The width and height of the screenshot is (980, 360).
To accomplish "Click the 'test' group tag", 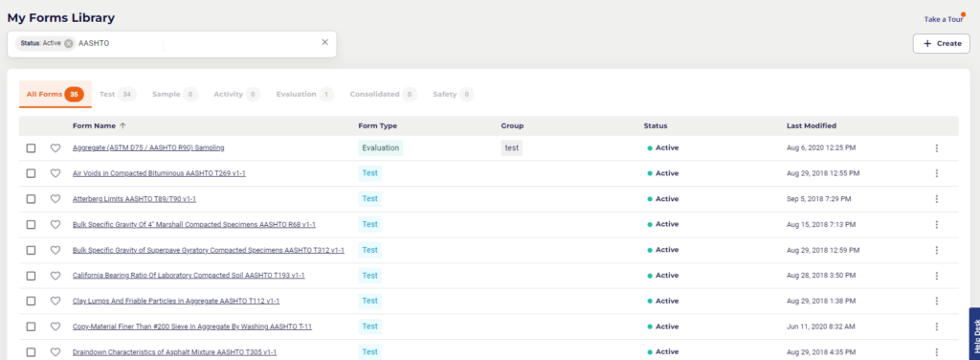I will 512,148.
